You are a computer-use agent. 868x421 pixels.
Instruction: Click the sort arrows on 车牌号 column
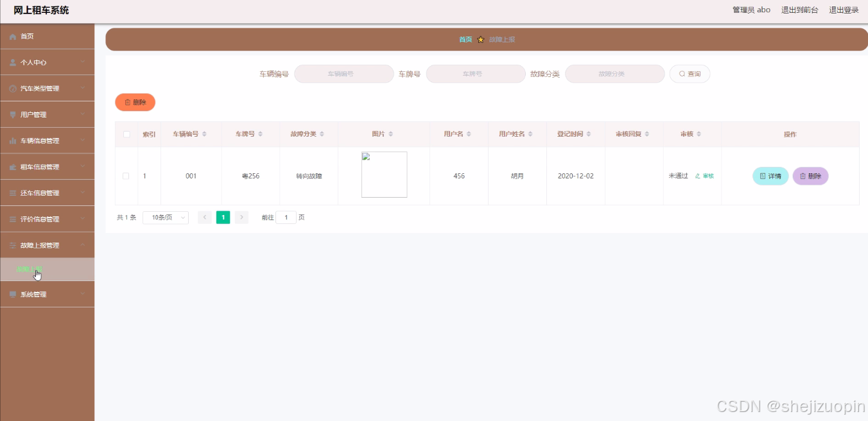click(260, 134)
